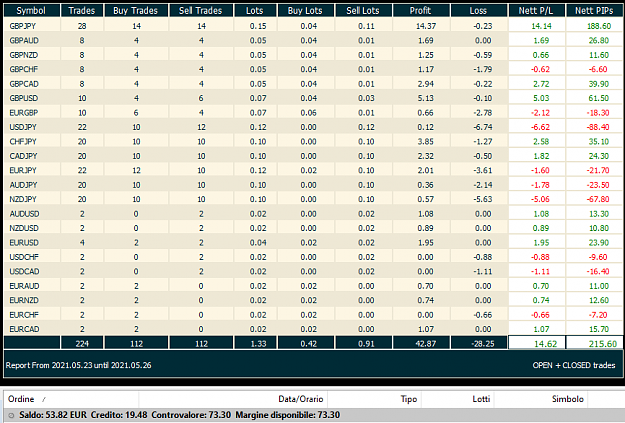This screenshot has height=423, width=625.
Task: Click the Lotti column header
Action: (481, 399)
